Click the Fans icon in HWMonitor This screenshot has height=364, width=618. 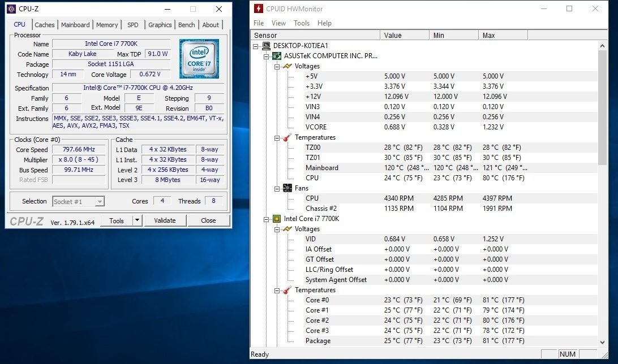point(287,188)
